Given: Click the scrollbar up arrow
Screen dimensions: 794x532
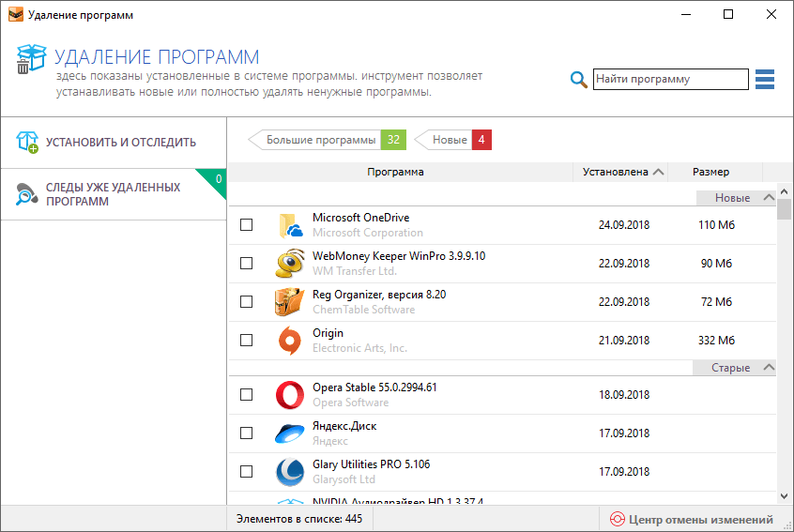Looking at the screenshot, I should [x=785, y=191].
